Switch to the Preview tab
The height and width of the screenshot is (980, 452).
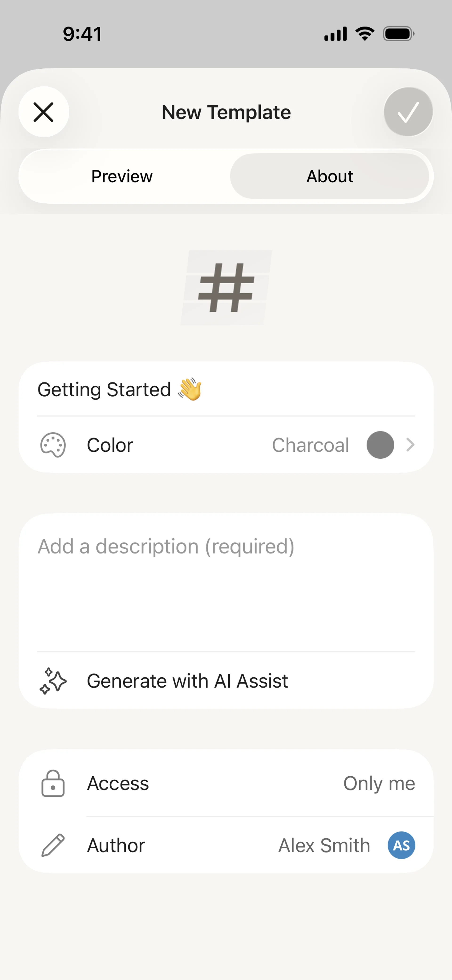[x=122, y=177]
